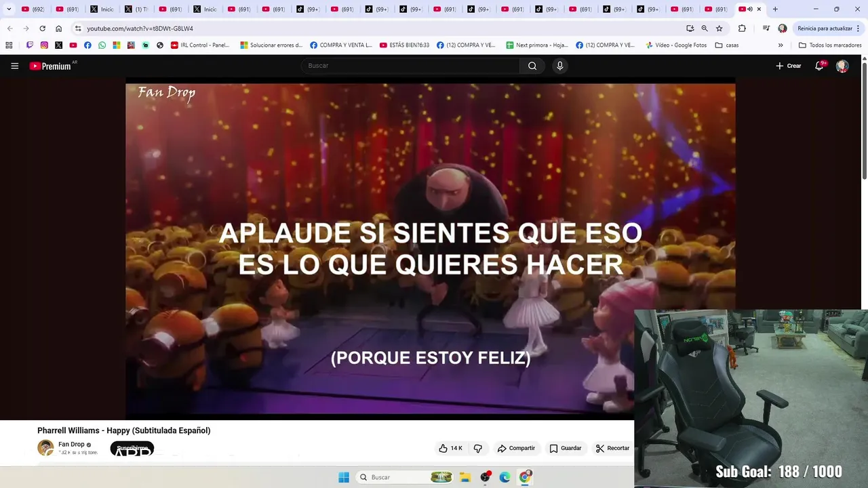
Task: Open the Facebook bookmark icon
Action: pyautogui.click(x=87, y=45)
